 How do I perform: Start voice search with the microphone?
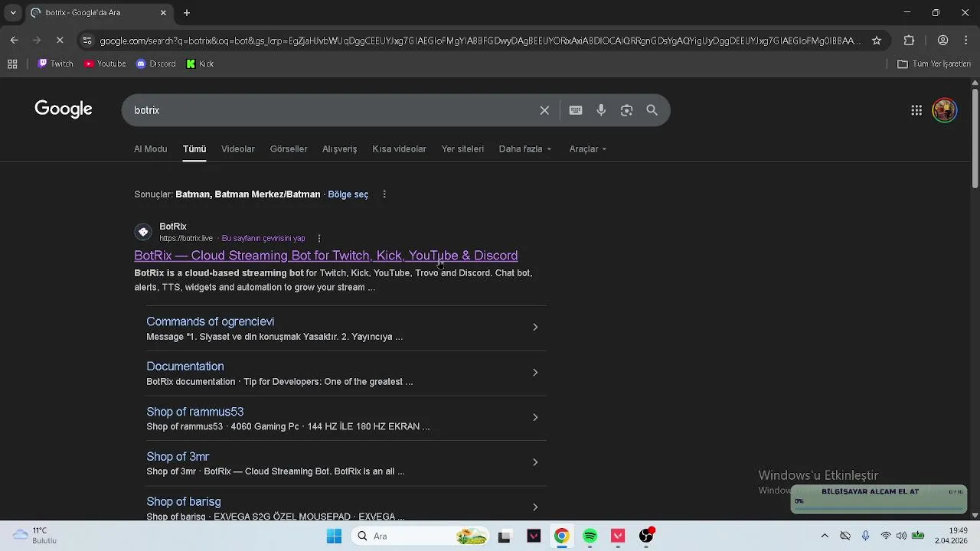point(601,110)
